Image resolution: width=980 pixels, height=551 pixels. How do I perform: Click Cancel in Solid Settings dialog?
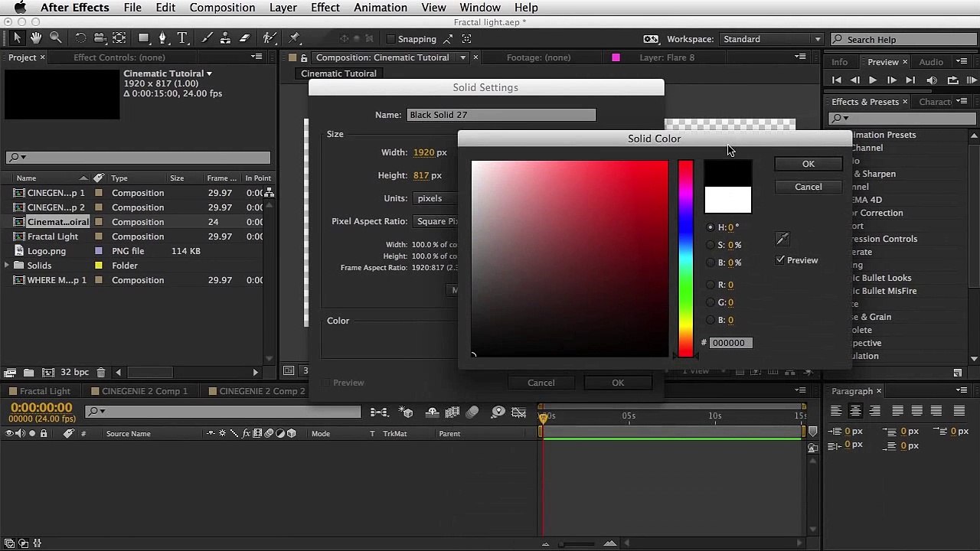(541, 383)
